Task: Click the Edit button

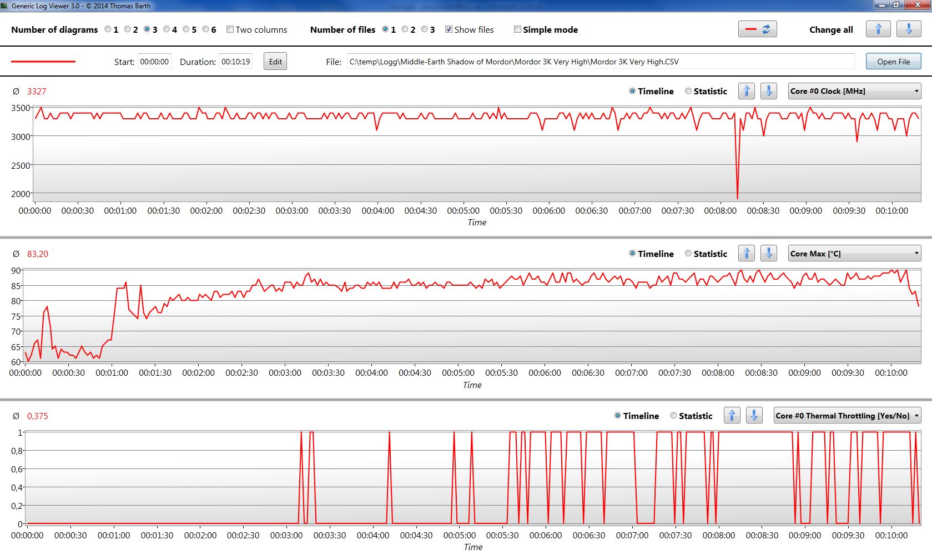Action: pos(275,62)
